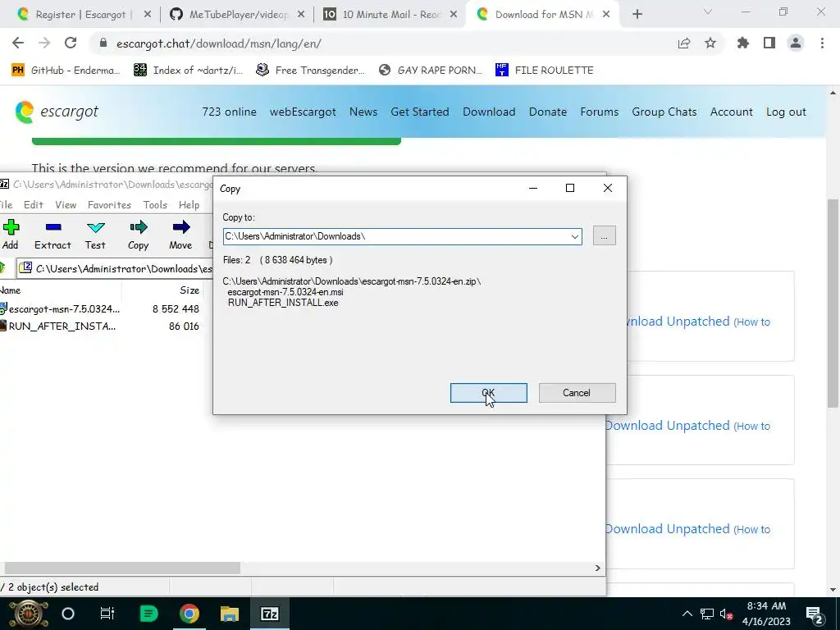Screen dimensions: 840x630
Task: Open the Chrome tab search chevron
Action: [708, 11]
